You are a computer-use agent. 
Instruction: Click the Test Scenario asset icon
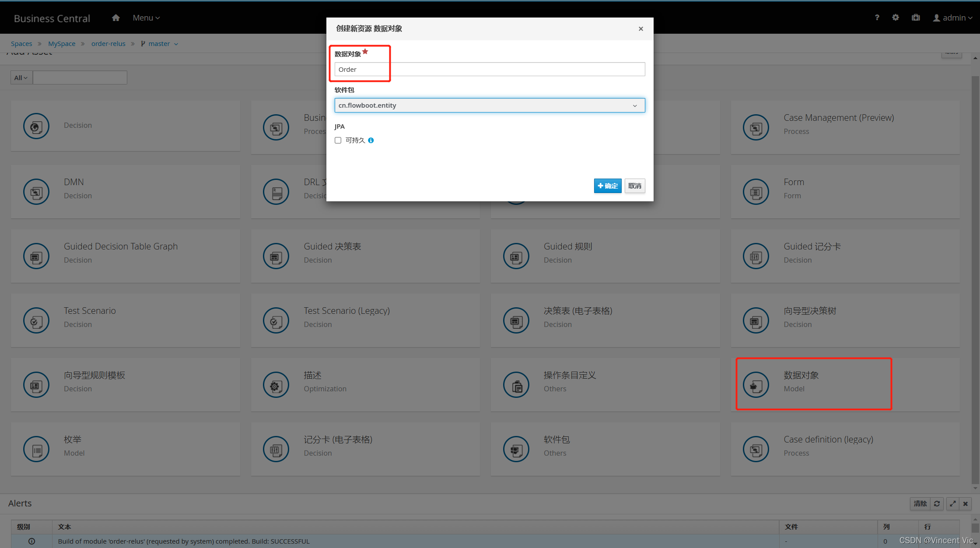36,321
